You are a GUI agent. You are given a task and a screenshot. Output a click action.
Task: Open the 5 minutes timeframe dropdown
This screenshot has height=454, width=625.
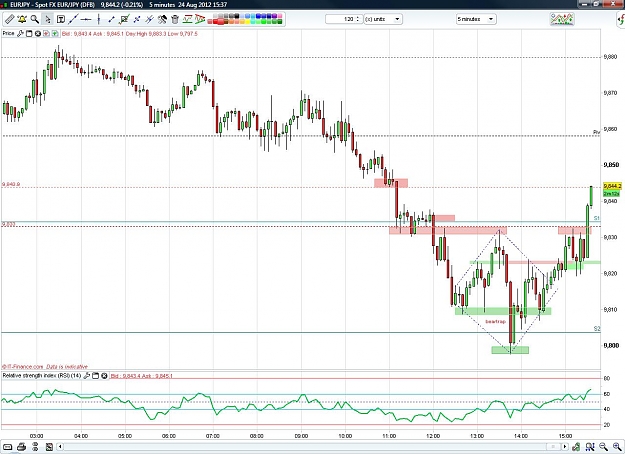tap(476, 19)
